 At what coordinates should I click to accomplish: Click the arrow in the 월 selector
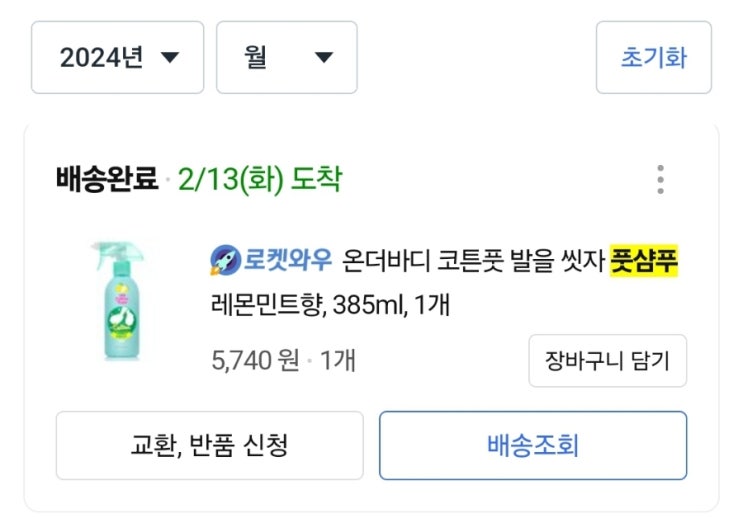point(323,58)
